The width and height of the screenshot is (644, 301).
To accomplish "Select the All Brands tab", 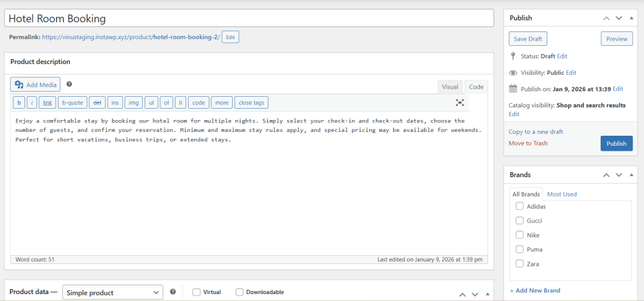I will click(x=526, y=194).
